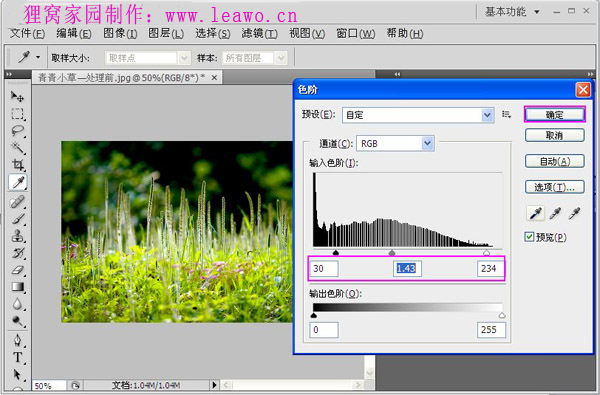Expand the toolbox with double-arrow icon
This screenshot has height=395, width=600.
coord(9,74)
